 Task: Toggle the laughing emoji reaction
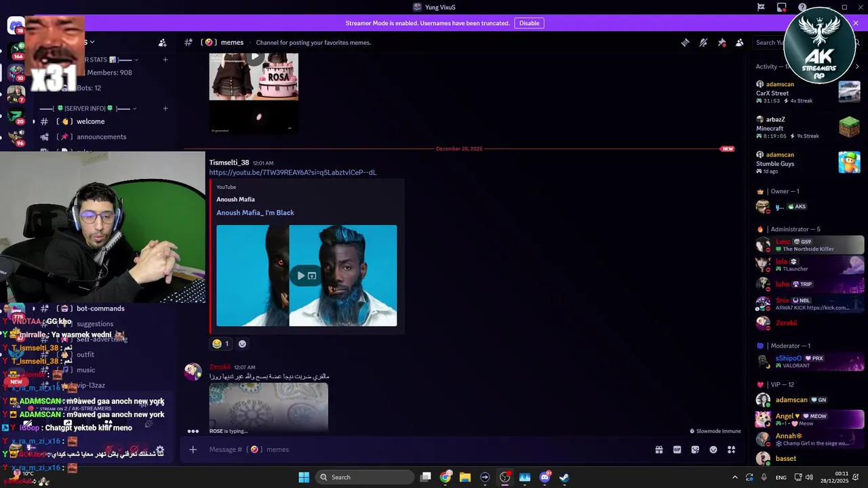click(220, 344)
